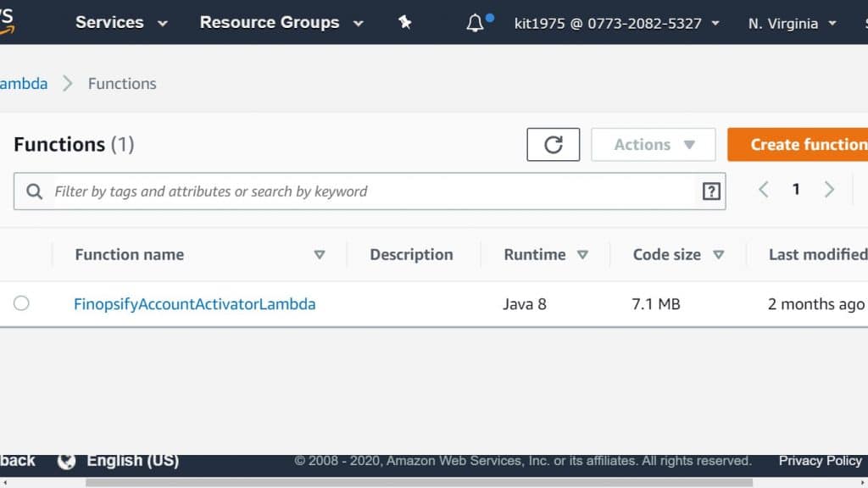Click the pin shortcuts icon
The height and width of the screenshot is (488, 868).
(404, 23)
